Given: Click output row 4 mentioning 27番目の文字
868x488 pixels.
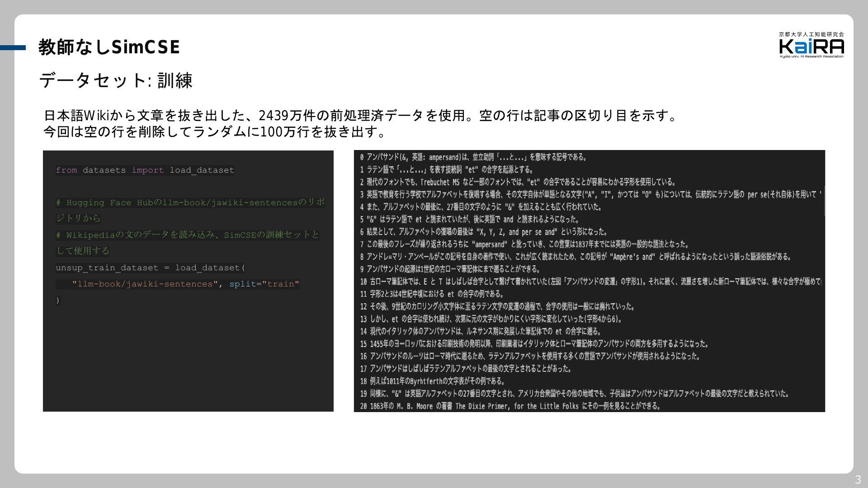Looking at the screenshot, I should coord(481,207).
